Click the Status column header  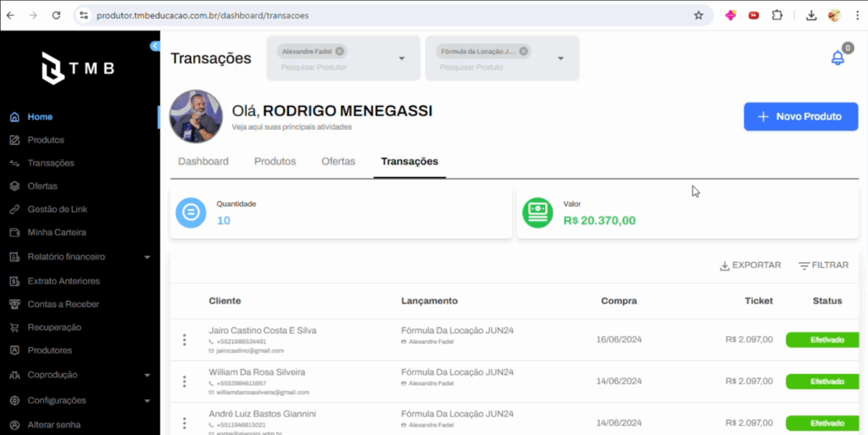point(827,301)
